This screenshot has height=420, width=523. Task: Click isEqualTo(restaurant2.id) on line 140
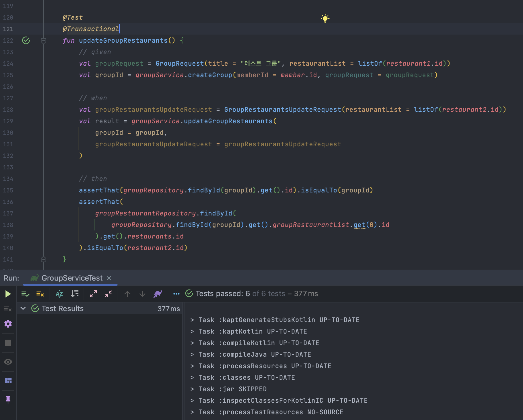(x=137, y=248)
